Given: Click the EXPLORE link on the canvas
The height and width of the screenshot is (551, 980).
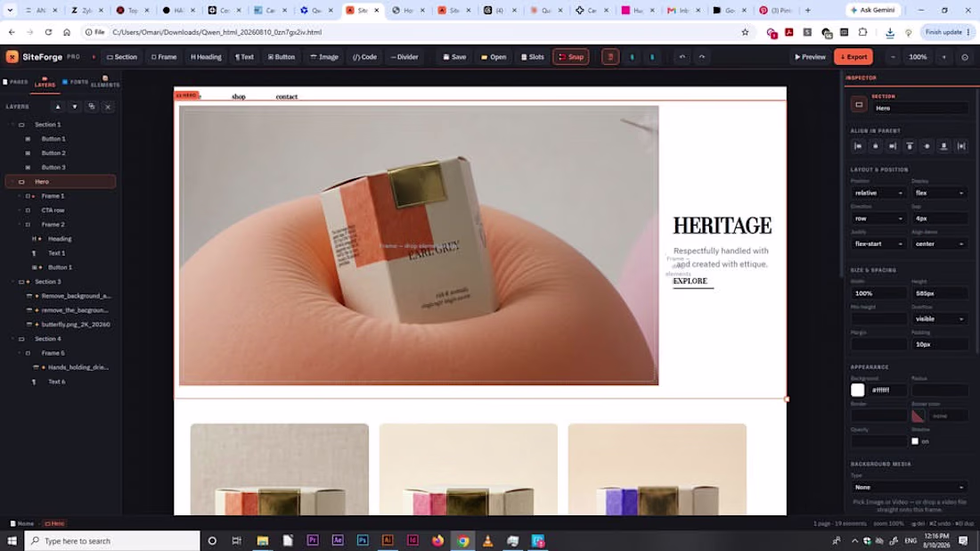Looking at the screenshot, I should (x=690, y=281).
